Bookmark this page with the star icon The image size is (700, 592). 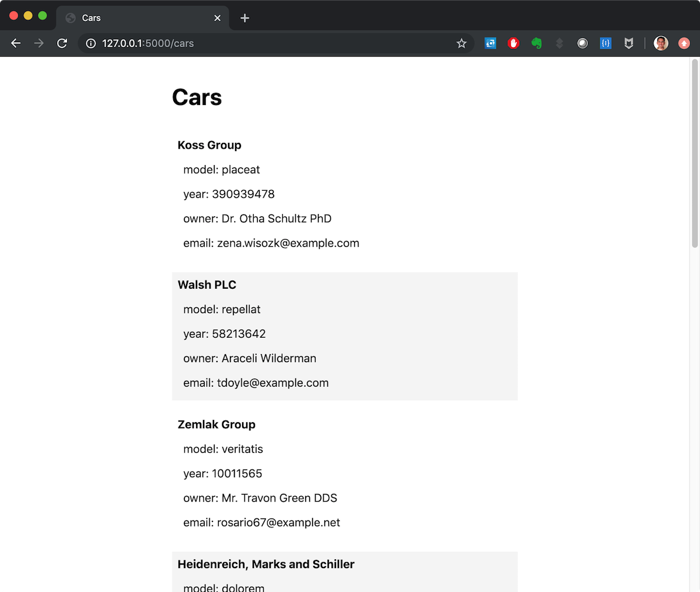tap(461, 43)
